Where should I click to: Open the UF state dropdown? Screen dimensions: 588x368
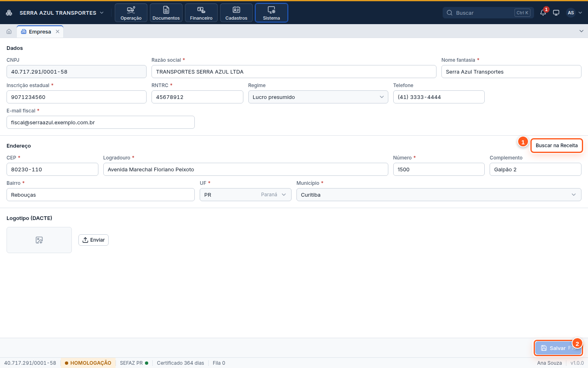point(245,195)
